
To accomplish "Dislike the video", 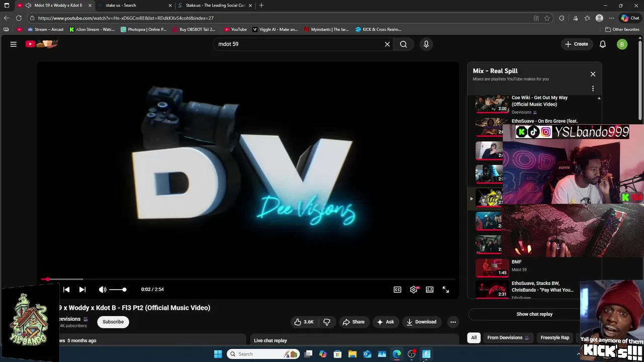I will 327,322.
